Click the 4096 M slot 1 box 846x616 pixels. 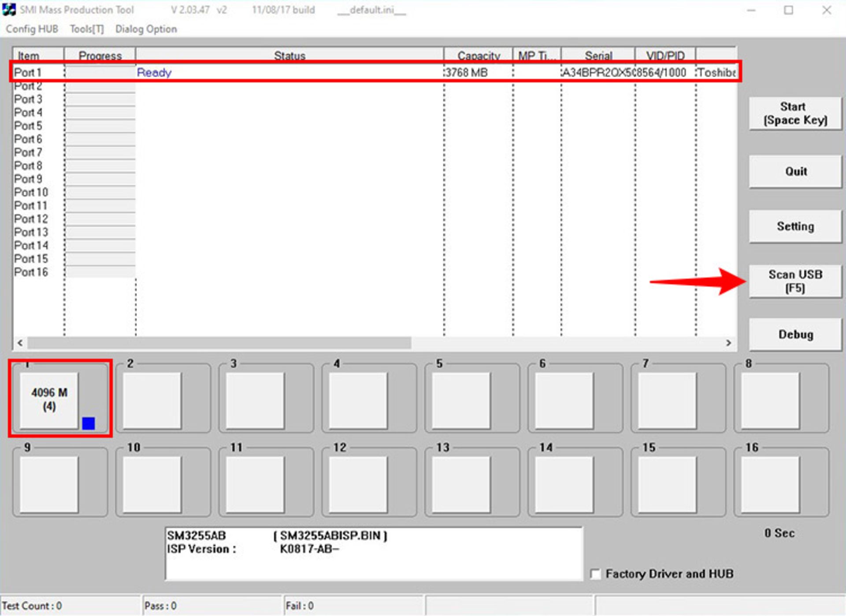[49, 400]
